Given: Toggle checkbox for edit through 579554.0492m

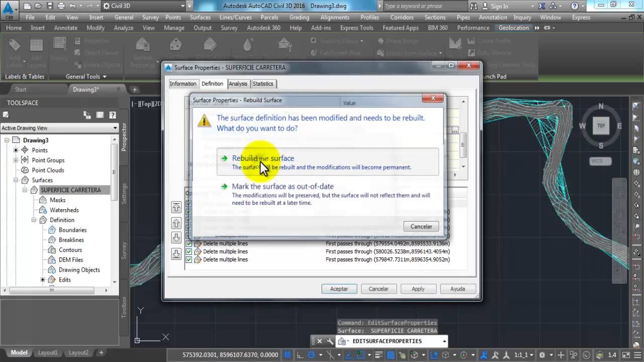Looking at the screenshot, I should pyautogui.click(x=189, y=243).
